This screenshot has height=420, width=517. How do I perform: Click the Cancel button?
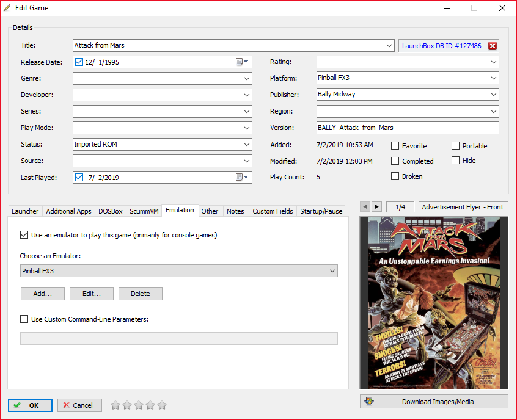pyautogui.click(x=79, y=405)
